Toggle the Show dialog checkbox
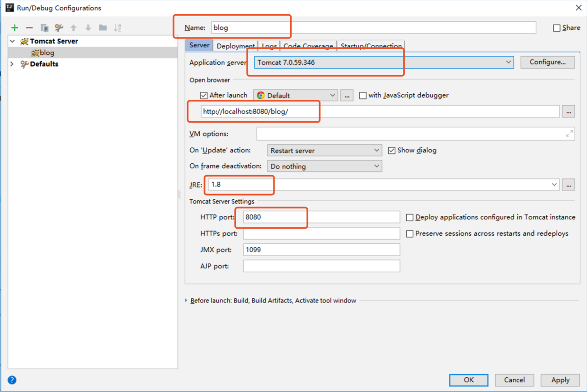Screen dimensions: 587x392 click(391, 150)
